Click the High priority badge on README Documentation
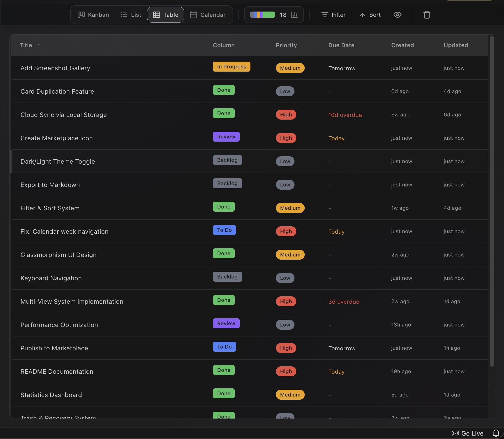The width and height of the screenshot is (504, 439). (x=286, y=371)
